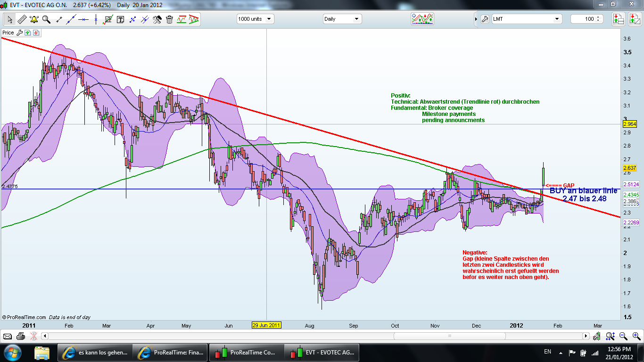
Task: Click the scrollbar left arrow
Action: click(x=45, y=336)
